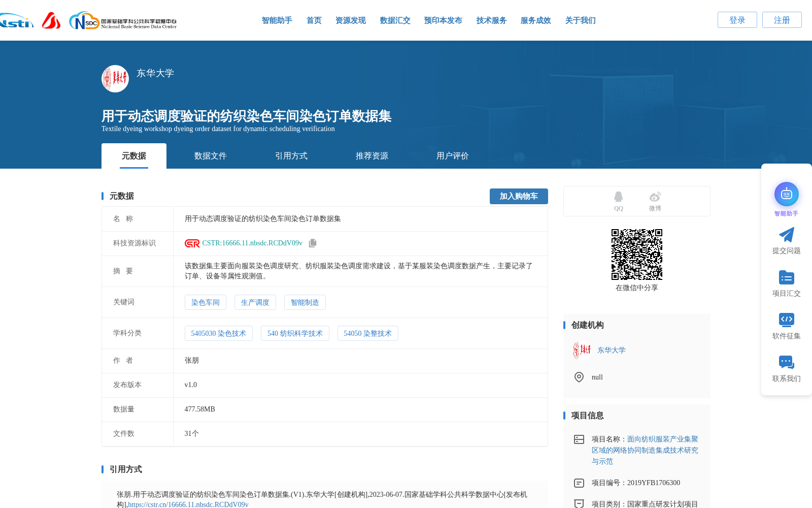Copy the CSTR identifier with copy icon
Image resolution: width=812 pixels, height=508 pixels.
click(x=313, y=243)
